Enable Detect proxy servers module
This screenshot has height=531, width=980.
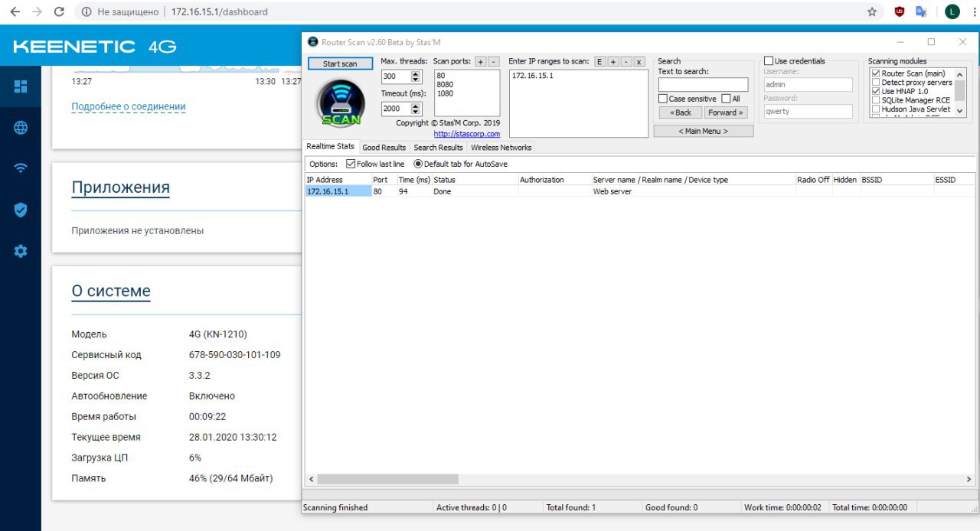876,83
